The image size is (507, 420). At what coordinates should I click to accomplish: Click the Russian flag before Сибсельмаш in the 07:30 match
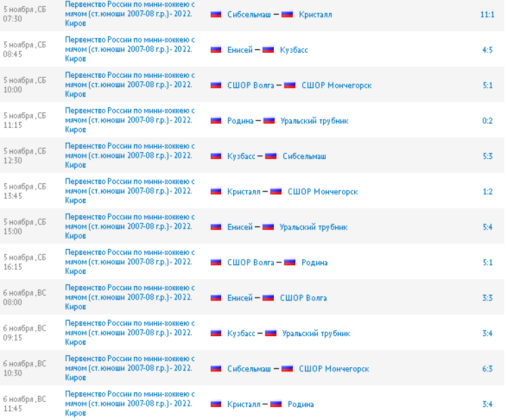point(216,14)
